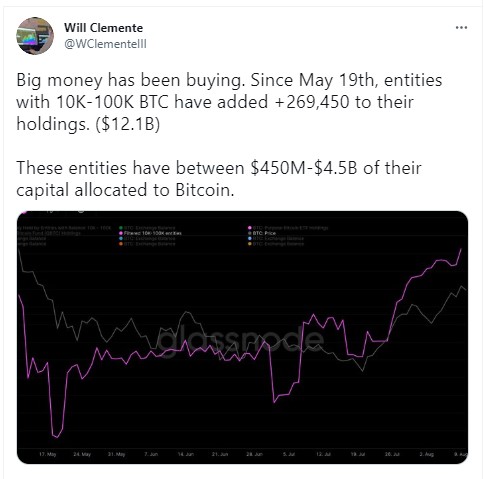Toggle the blue BTC Exchange Balance legend dot in the right column
This screenshot has height=479, width=485.
pyautogui.click(x=250, y=239)
